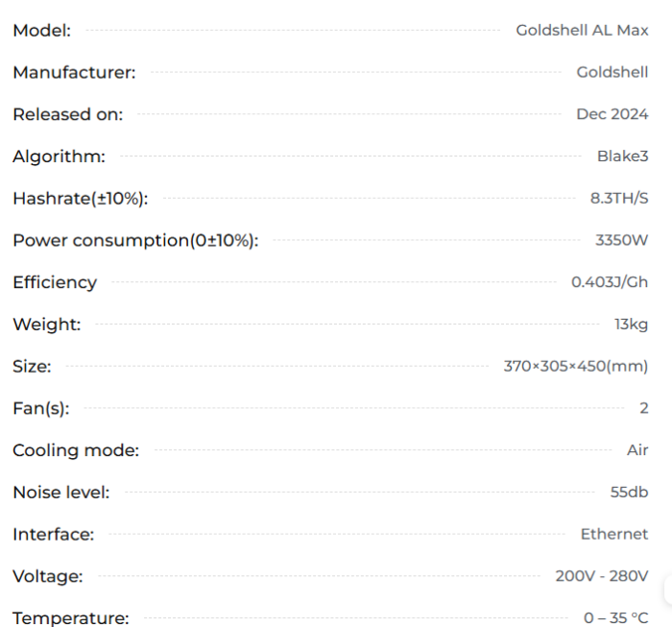Click the Fan(s) label
The image size is (672, 627).
click(41, 408)
